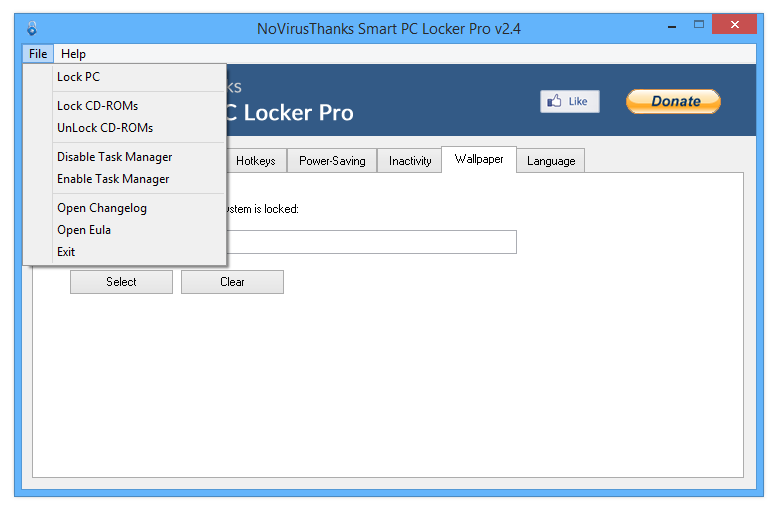This screenshot has height=517, width=780.
Task: Click the Clear button
Action: [232, 282]
